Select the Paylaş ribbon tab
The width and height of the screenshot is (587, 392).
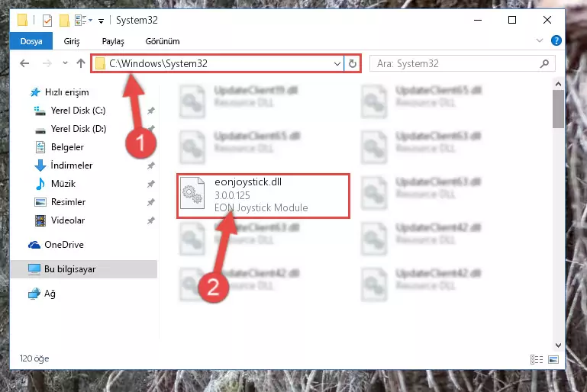pyautogui.click(x=113, y=41)
